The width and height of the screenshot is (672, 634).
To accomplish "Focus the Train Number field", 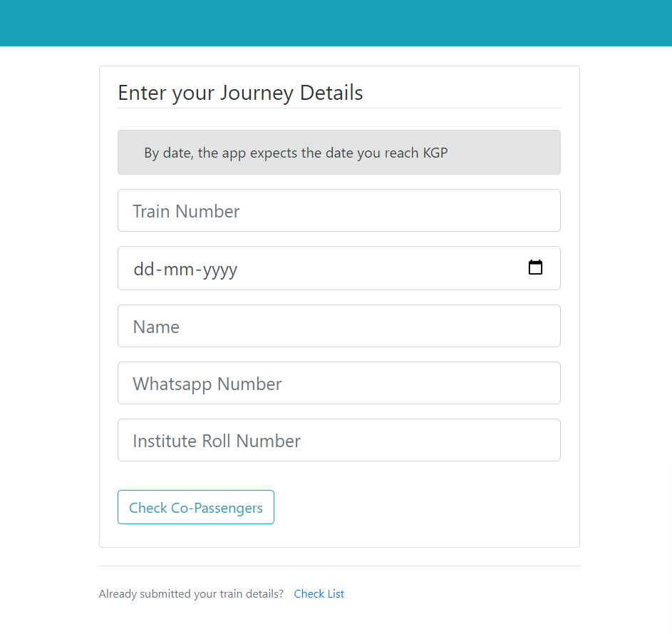I will (339, 210).
